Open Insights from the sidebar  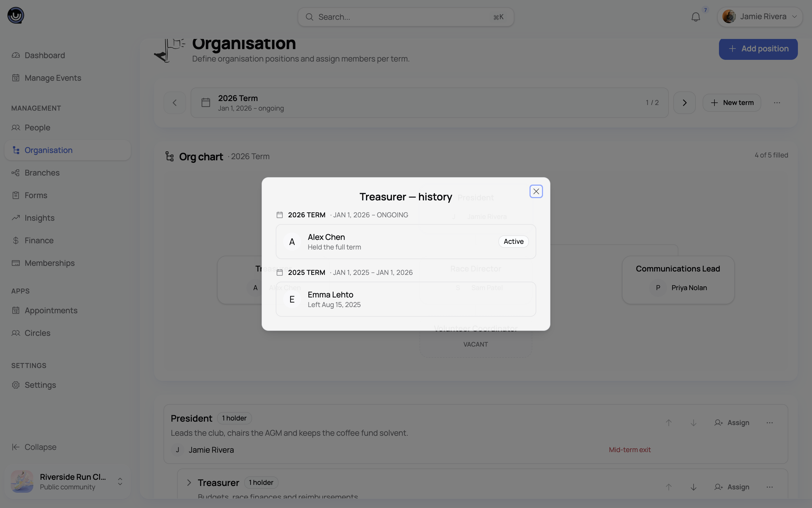[67, 218]
